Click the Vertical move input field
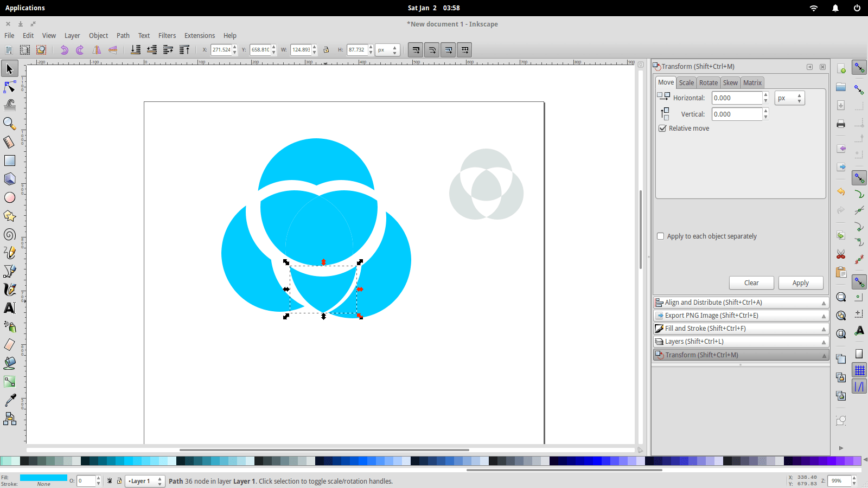This screenshot has width=868, height=488. click(x=737, y=114)
